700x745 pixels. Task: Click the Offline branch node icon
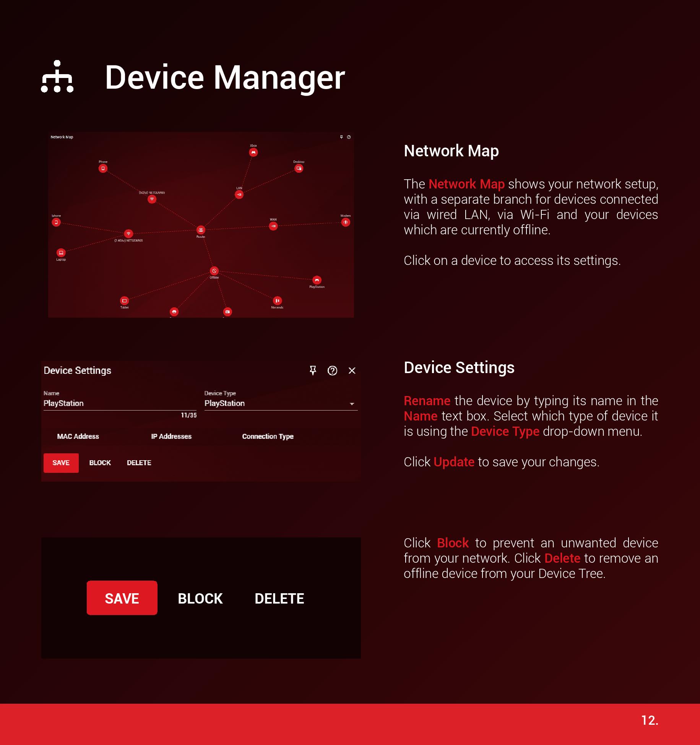[x=214, y=271]
